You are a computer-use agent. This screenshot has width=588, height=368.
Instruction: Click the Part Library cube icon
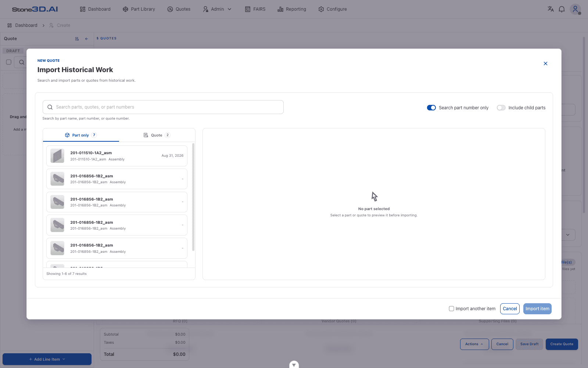125,9
